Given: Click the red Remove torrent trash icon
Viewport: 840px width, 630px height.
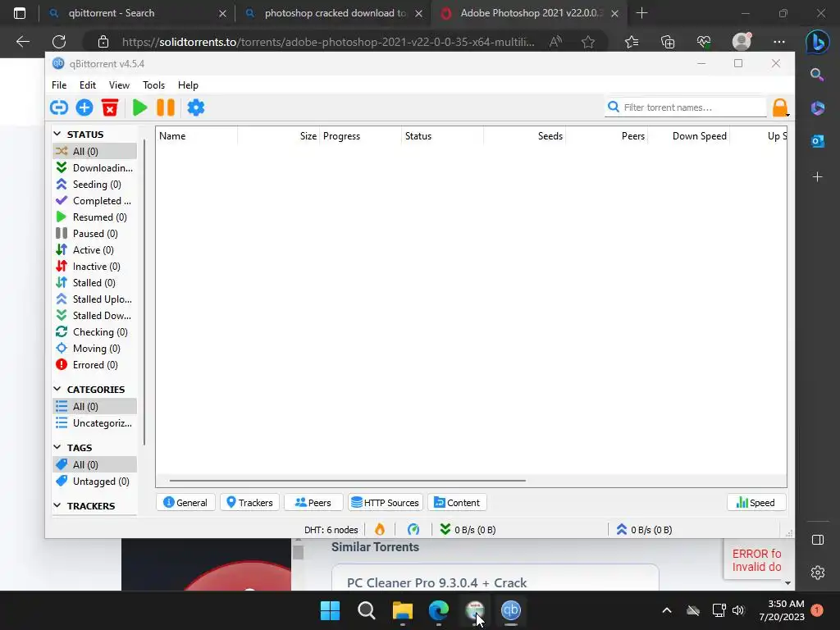Looking at the screenshot, I should tap(110, 107).
